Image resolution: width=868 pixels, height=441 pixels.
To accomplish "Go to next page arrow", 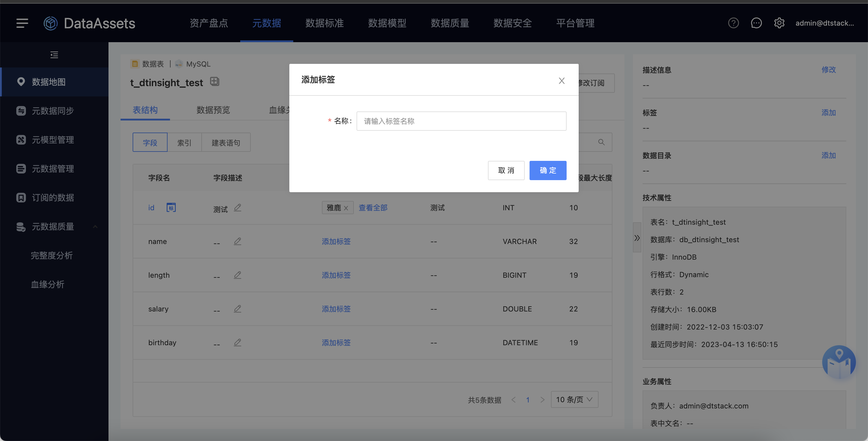I will [x=542, y=399].
